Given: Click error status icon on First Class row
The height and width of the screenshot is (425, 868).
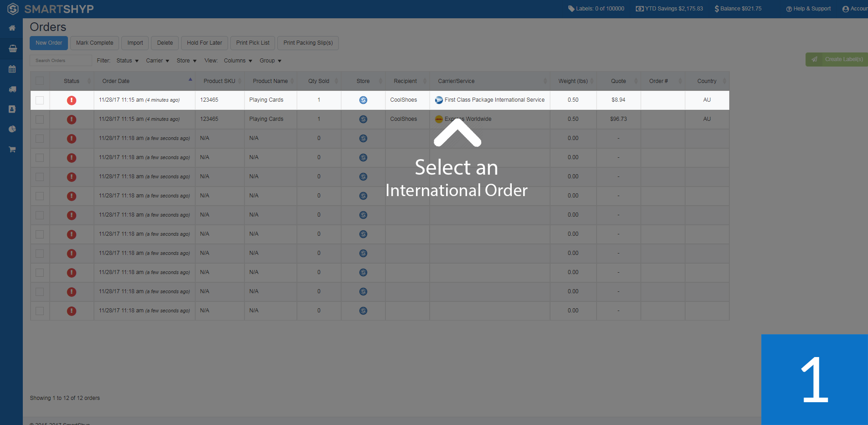Looking at the screenshot, I should coord(72,100).
